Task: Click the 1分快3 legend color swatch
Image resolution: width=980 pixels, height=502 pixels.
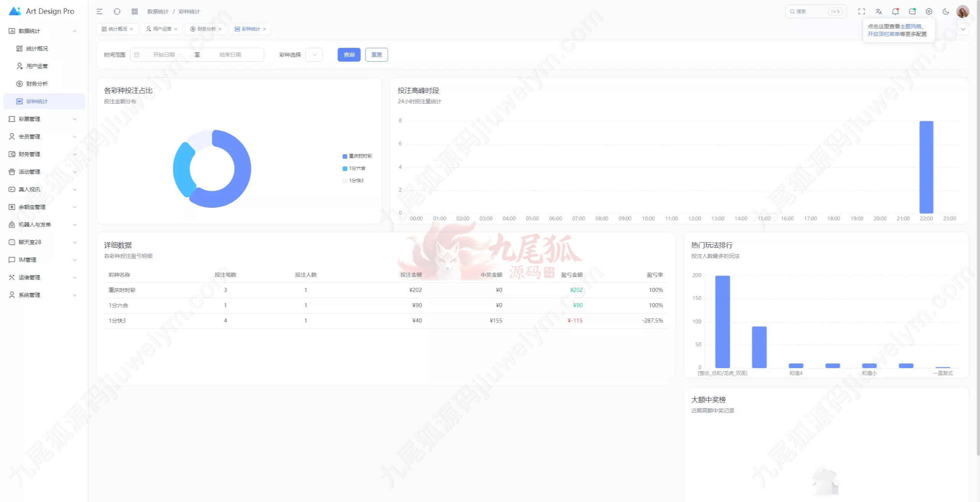Action: pos(345,181)
